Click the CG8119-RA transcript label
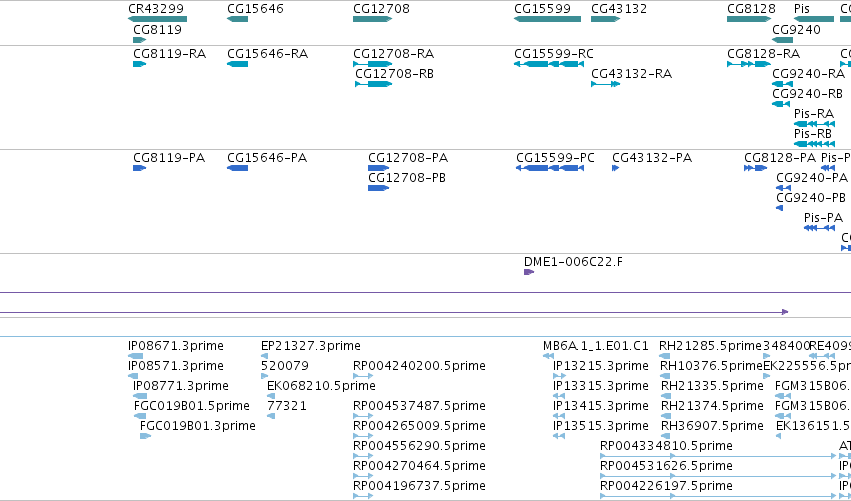 tap(169, 54)
